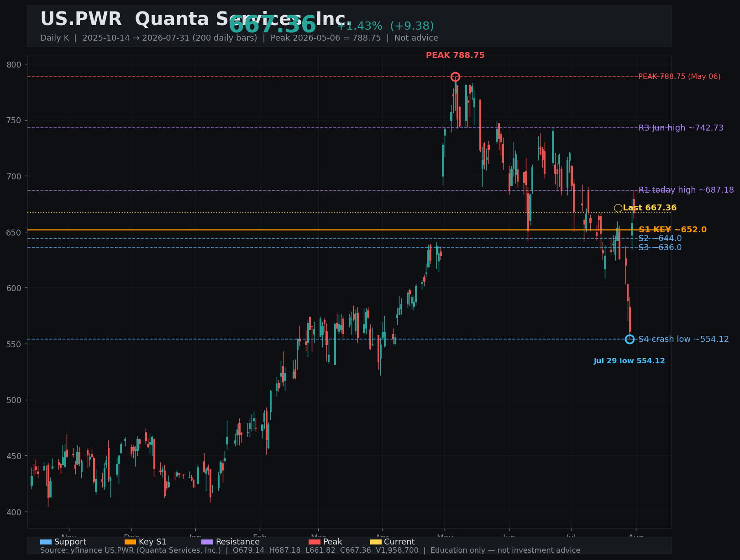
Task: Click the "Peak" legend label text
Action: 333,542
